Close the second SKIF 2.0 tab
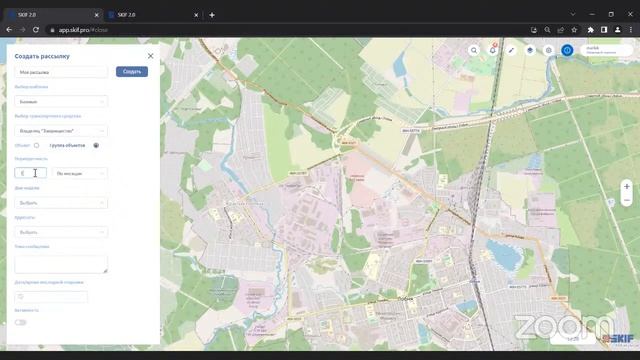Image resolution: width=640 pixels, height=360 pixels. [196, 15]
